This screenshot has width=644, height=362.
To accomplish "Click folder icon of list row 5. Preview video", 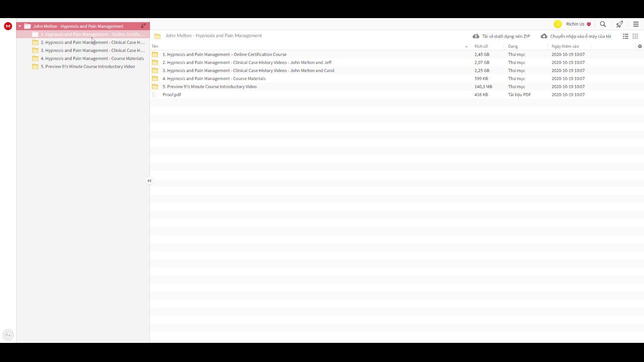I will point(155,86).
